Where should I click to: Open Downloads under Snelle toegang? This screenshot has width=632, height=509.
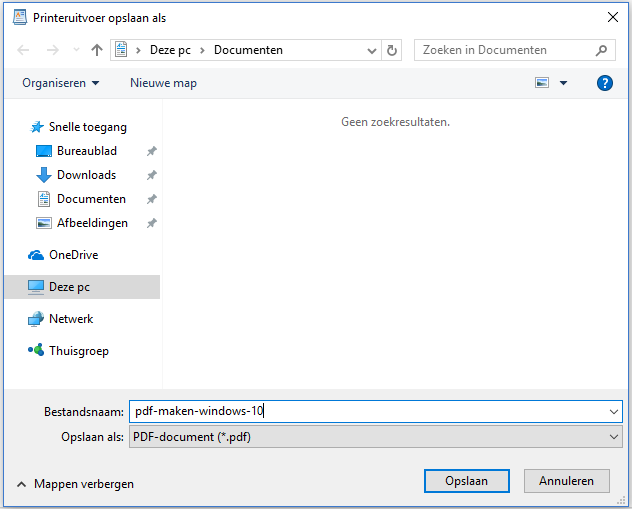86,175
